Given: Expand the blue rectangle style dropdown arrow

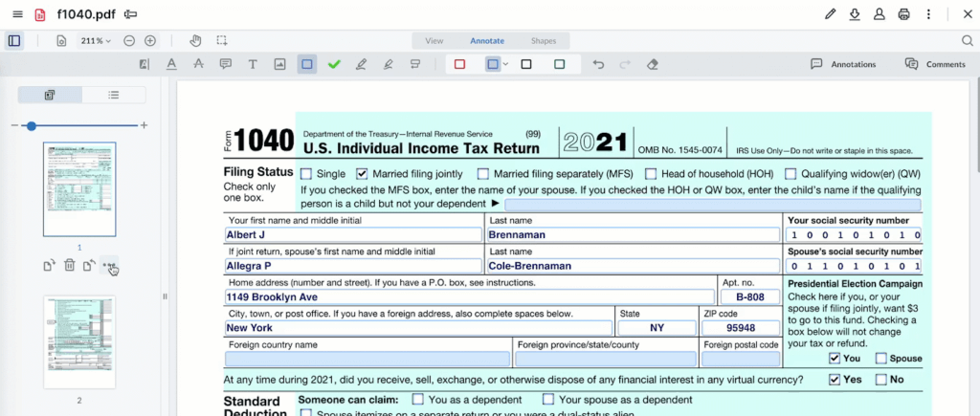Looking at the screenshot, I should (505, 64).
